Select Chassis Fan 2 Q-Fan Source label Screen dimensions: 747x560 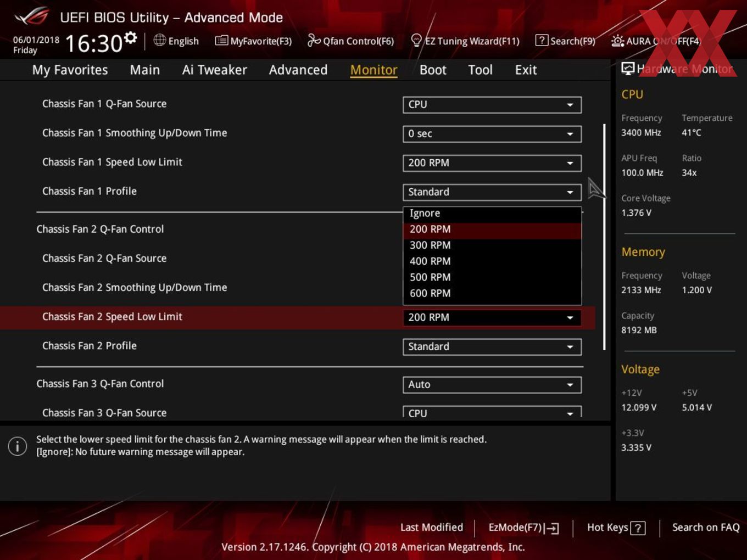pos(104,258)
